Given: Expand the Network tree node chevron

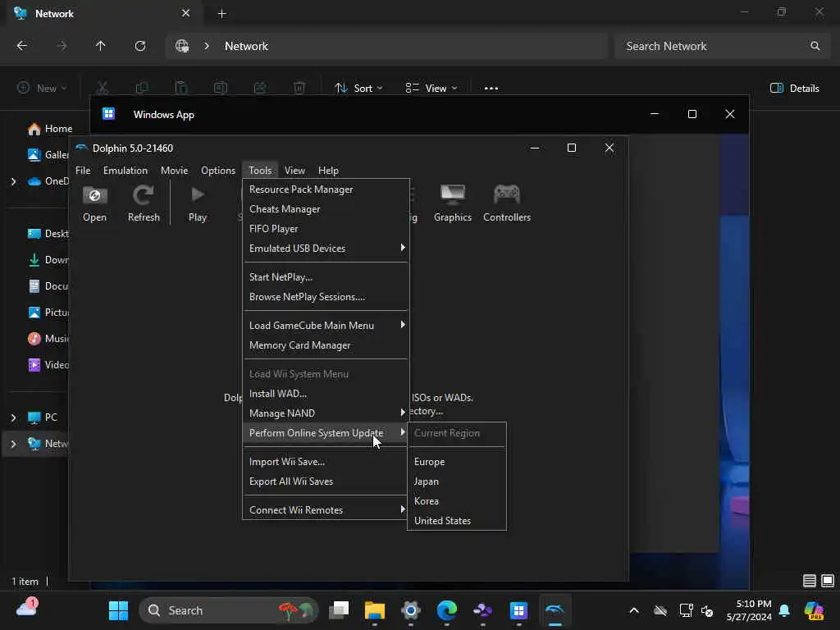Looking at the screenshot, I should (x=13, y=444).
